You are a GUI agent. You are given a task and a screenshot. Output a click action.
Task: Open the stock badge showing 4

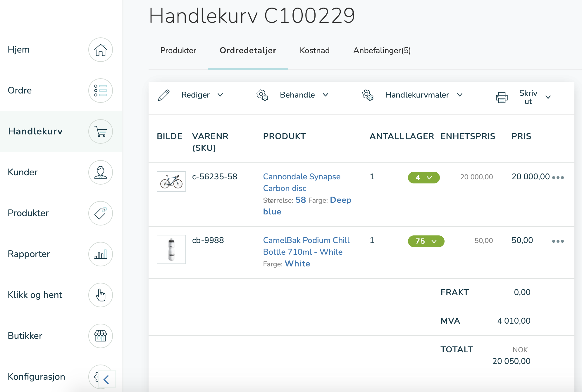424,178
